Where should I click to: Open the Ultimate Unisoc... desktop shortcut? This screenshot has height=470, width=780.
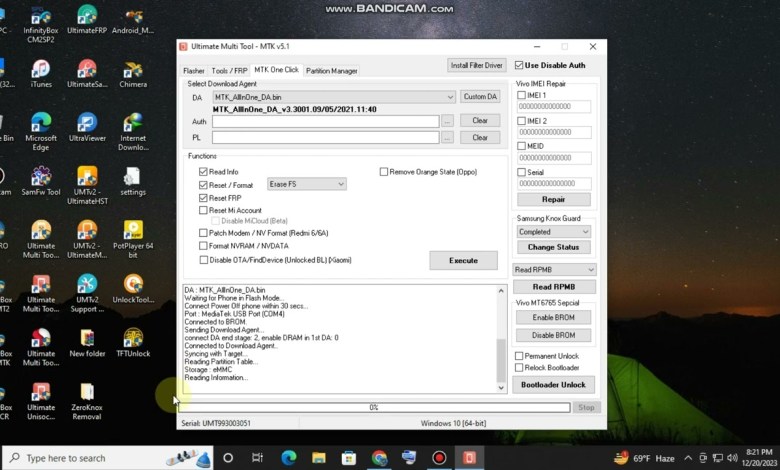pyautogui.click(x=41, y=401)
